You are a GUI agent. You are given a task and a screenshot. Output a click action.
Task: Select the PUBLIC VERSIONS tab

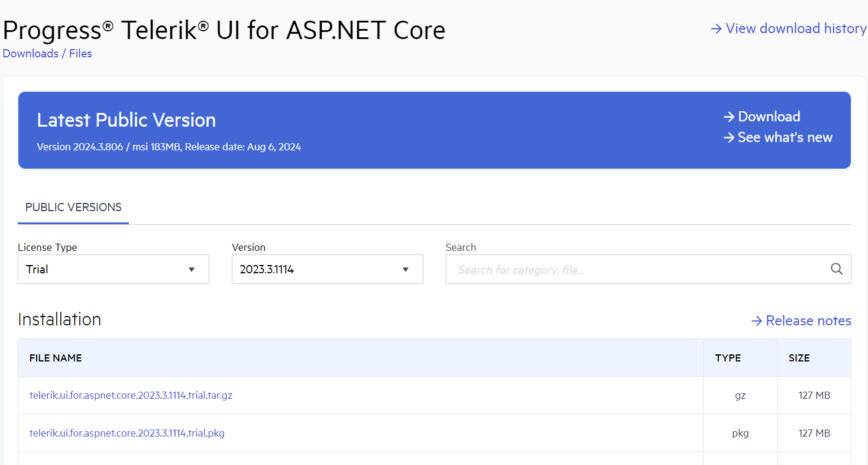click(73, 208)
